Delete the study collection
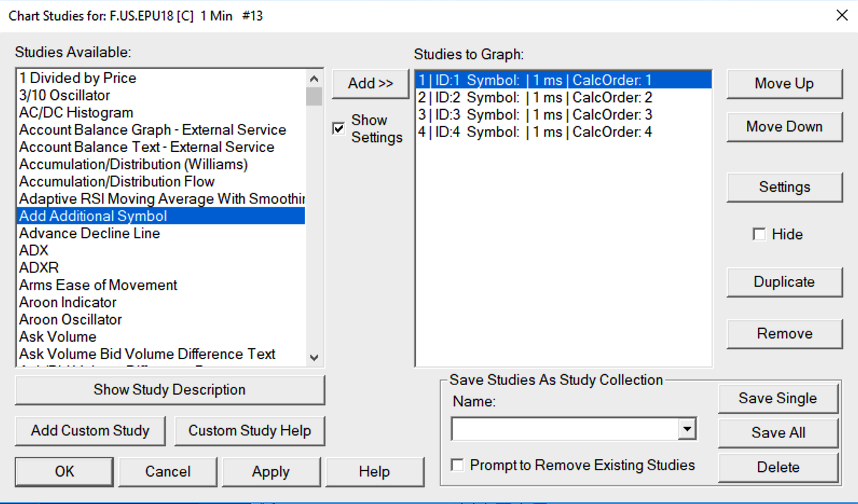The width and height of the screenshot is (858, 504). (x=778, y=468)
